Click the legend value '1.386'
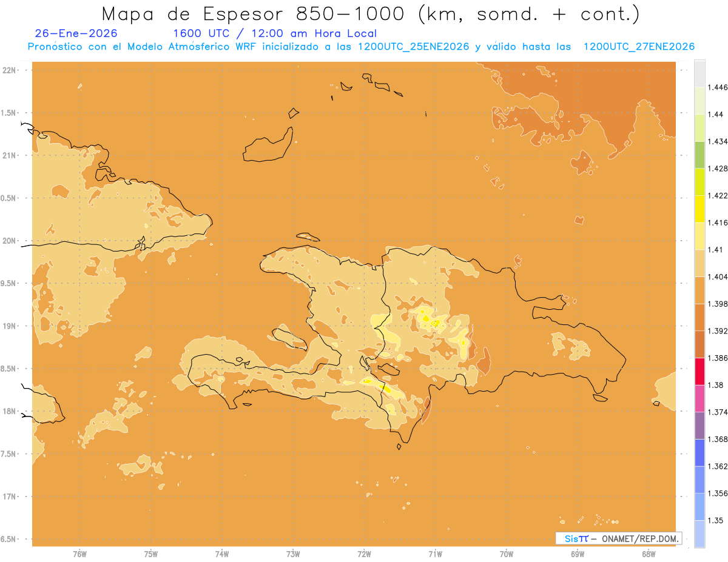The image size is (728, 562). (x=718, y=358)
